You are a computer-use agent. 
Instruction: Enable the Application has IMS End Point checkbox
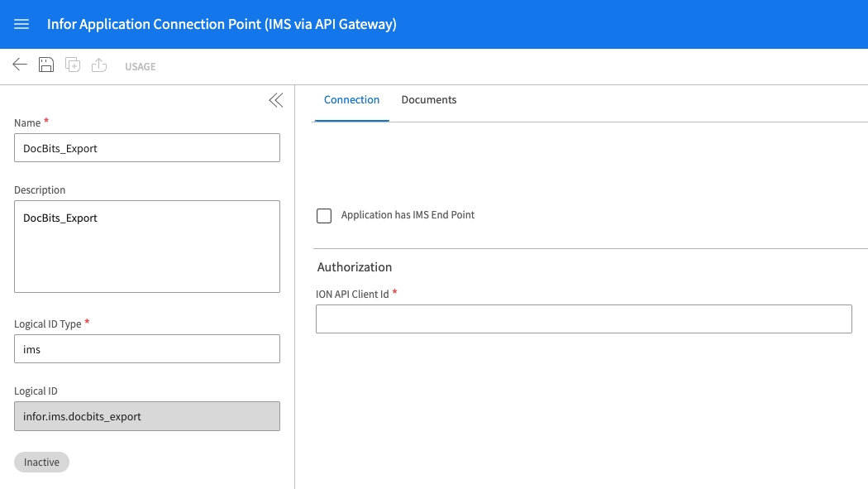tap(324, 216)
